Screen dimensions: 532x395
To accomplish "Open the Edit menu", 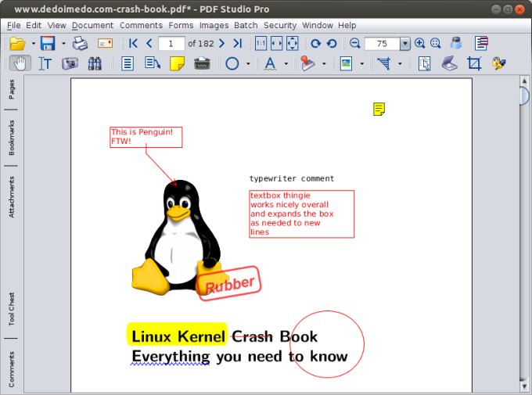I will point(34,26).
